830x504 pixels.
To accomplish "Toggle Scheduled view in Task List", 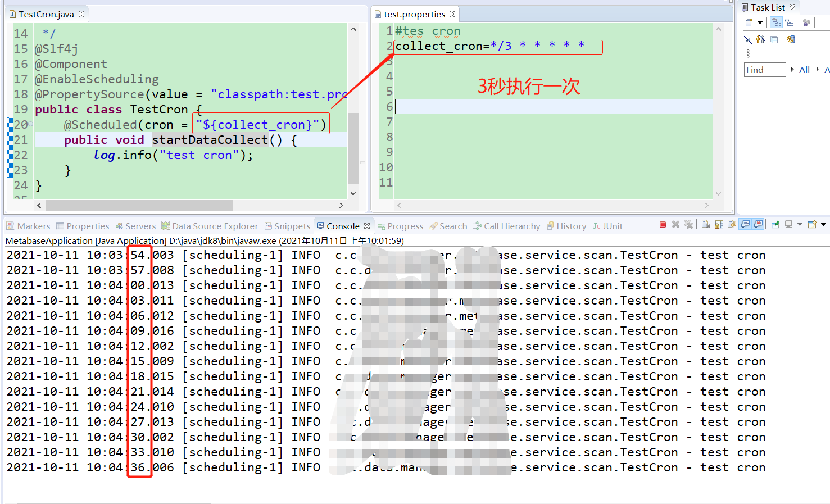I will [x=789, y=22].
